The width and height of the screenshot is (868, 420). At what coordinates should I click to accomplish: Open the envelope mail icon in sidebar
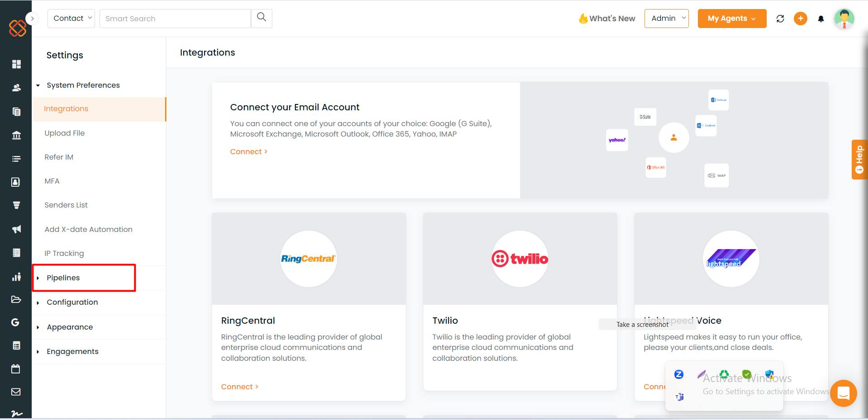coord(16,392)
